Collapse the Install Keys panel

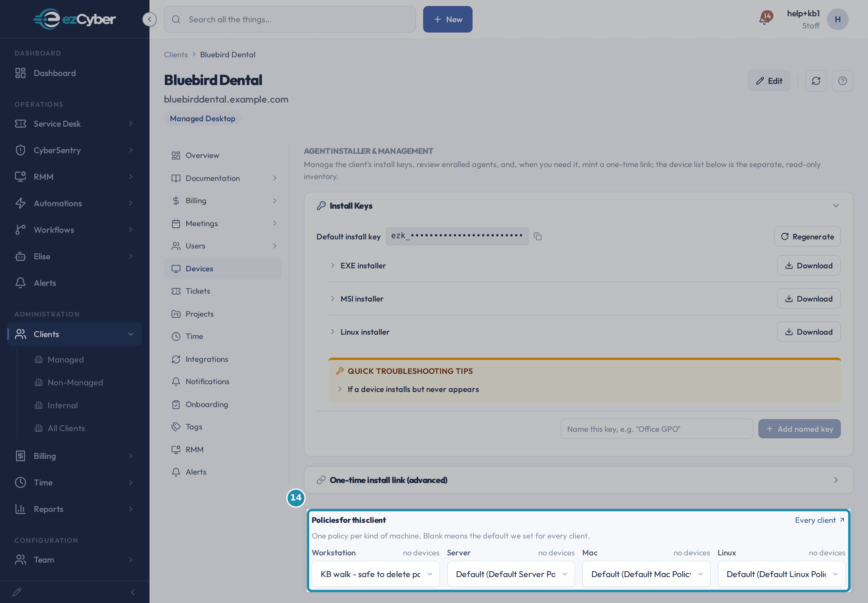(x=835, y=206)
